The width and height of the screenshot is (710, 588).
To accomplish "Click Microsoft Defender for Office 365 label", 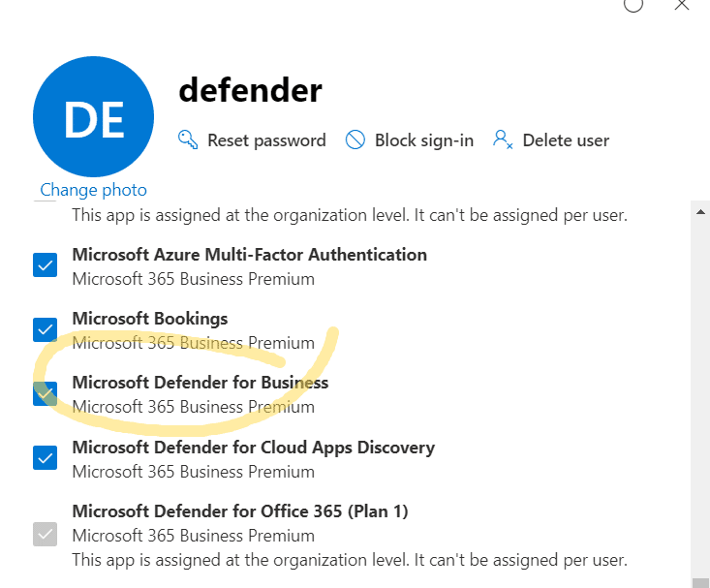I will (x=240, y=511).
